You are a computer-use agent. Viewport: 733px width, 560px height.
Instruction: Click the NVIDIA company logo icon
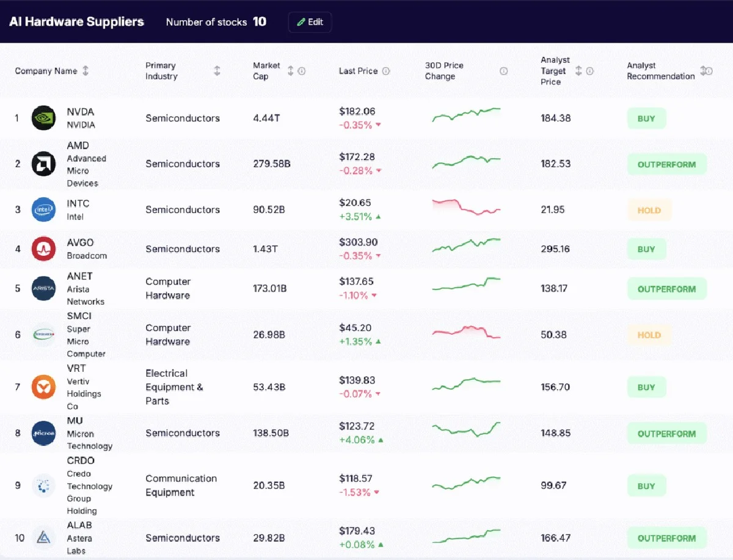[43, 118]
